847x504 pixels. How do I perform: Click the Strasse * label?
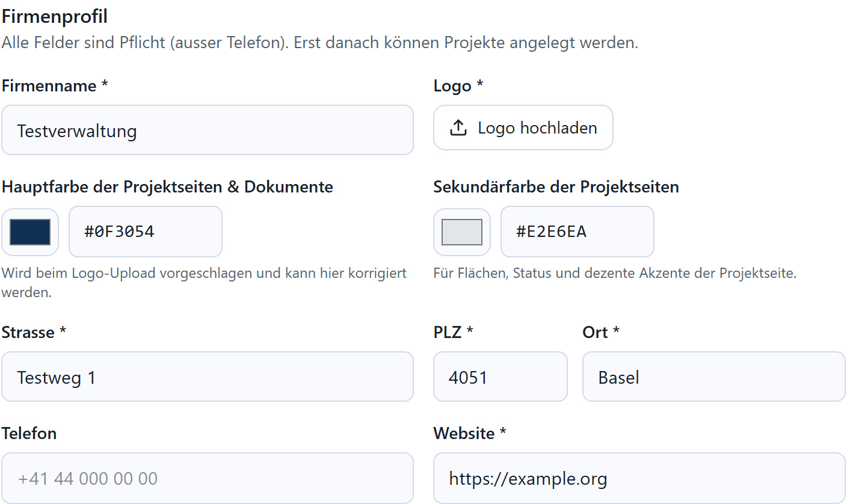pyautogui.click(x=34, y=333)
